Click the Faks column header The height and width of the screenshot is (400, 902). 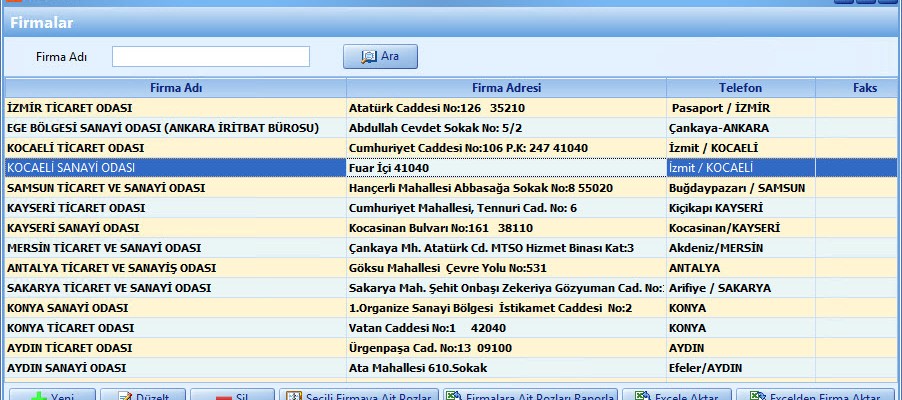tap(864, 88)
